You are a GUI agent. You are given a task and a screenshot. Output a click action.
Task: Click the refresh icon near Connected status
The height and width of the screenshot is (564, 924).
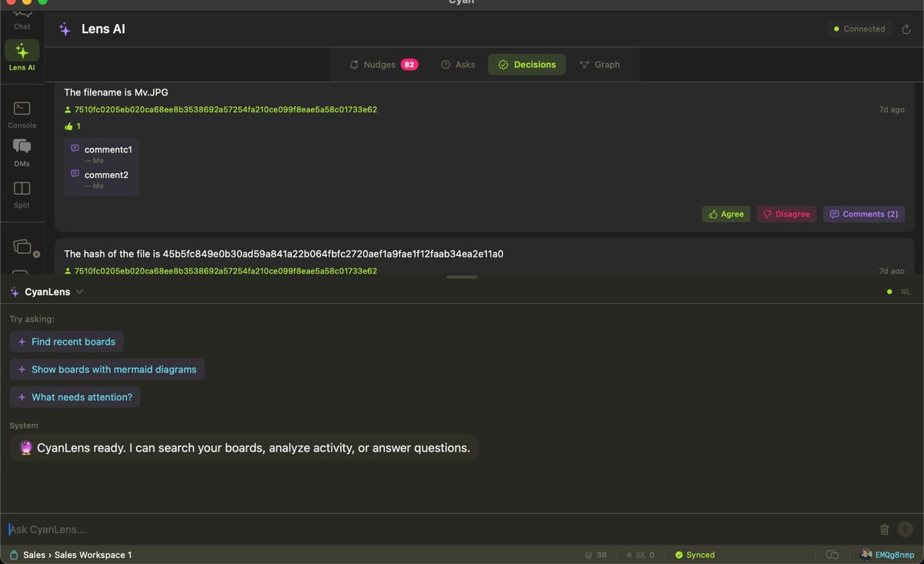[906, 29]
